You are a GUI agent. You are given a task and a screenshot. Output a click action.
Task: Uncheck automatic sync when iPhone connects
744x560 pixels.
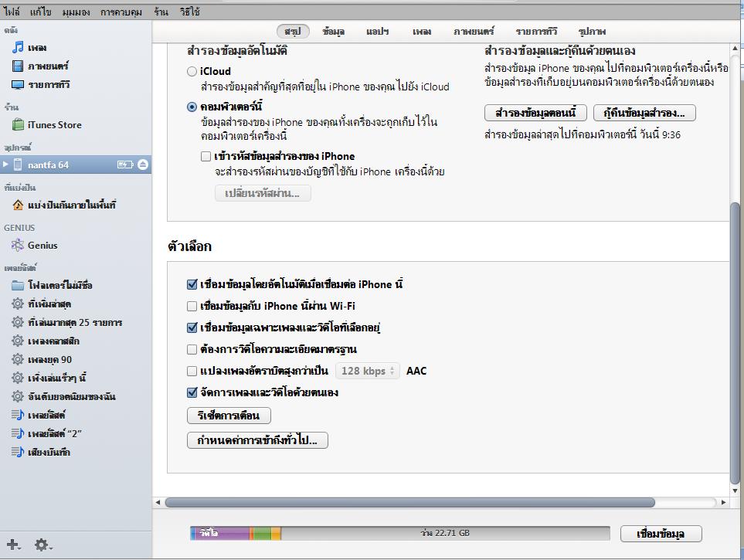(192, 284)
